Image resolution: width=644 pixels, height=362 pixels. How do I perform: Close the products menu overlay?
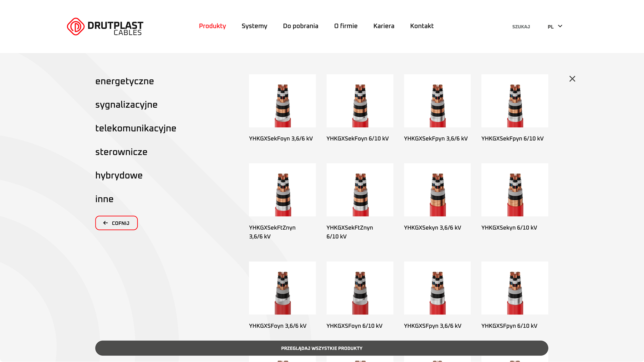coord(572,79)
